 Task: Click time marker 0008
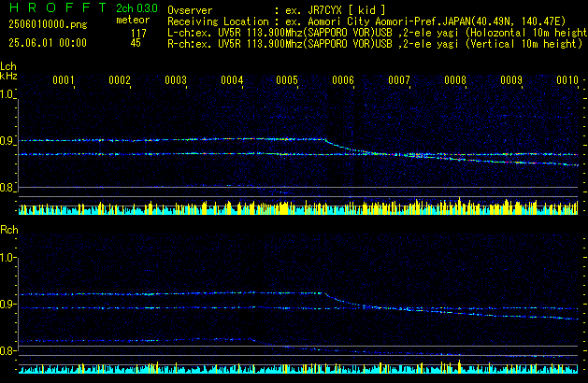click(x=455, y=80)
